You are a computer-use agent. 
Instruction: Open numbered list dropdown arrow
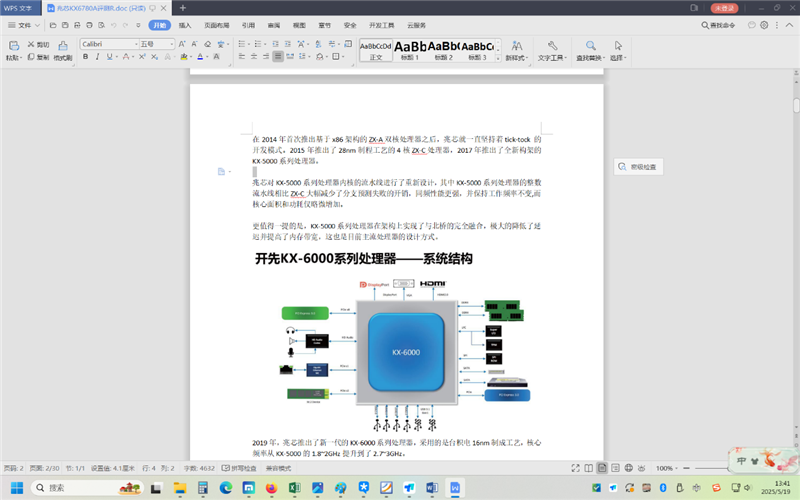[x=265, y=44]
